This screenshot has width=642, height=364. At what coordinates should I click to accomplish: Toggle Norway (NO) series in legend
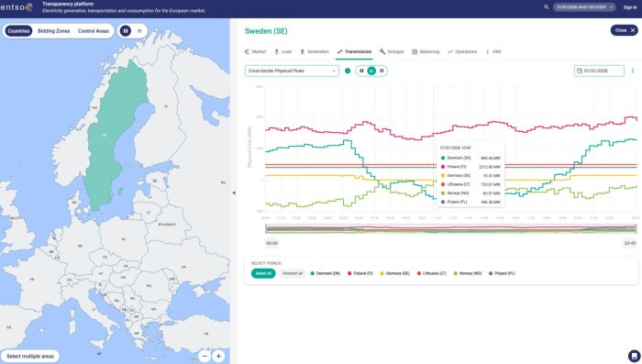coord(468,273)
